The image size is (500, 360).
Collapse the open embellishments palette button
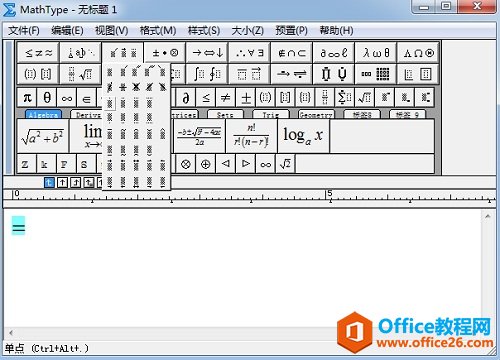coord(123,53)
